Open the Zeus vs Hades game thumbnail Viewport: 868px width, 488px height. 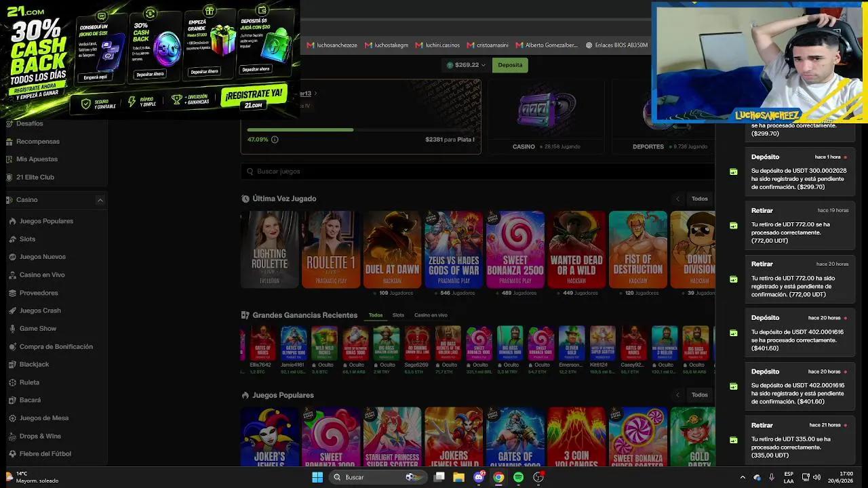(454, 249)
